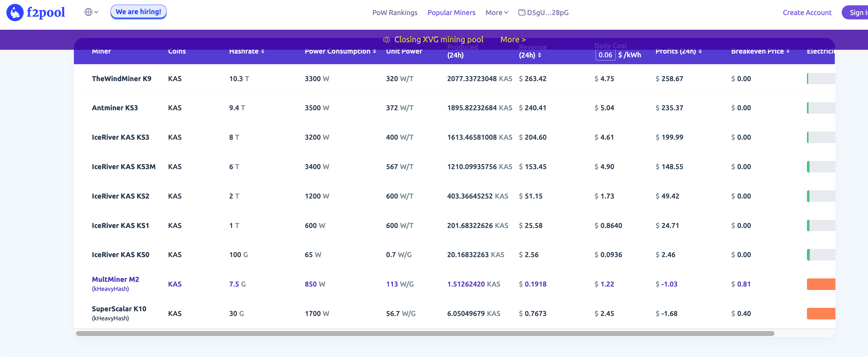
Task: Click More > in announcement banner
Action: point(513,39)
